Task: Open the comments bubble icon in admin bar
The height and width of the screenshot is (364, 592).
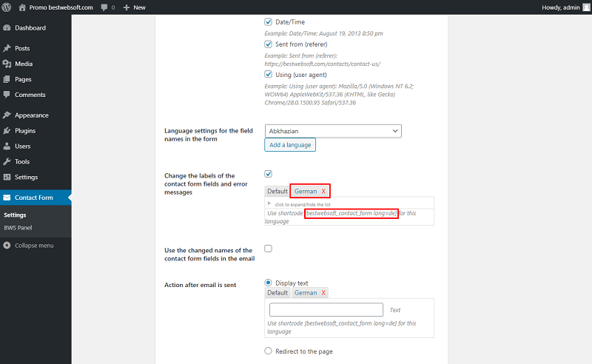Action: [x=104, y=7]
